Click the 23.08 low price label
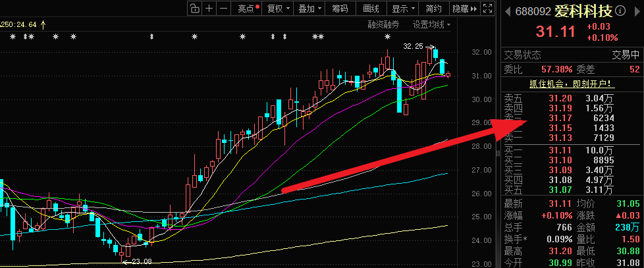 click(x=142, y=261)
